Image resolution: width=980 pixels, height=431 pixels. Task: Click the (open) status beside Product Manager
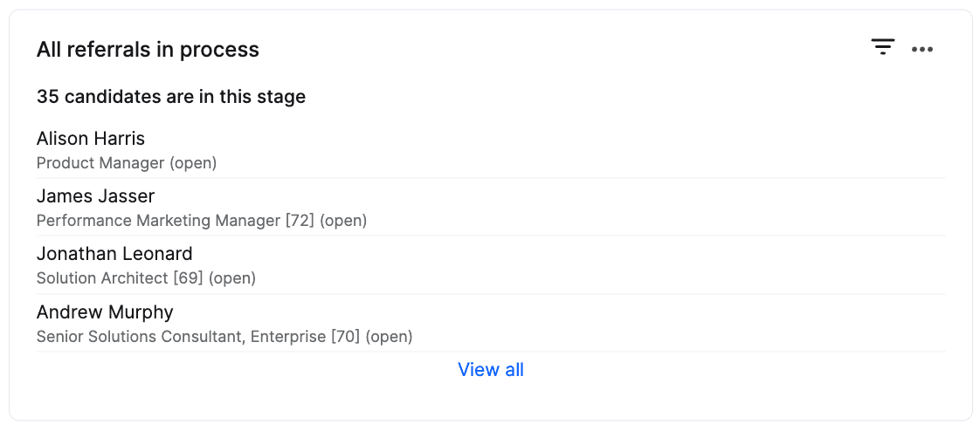193,163
